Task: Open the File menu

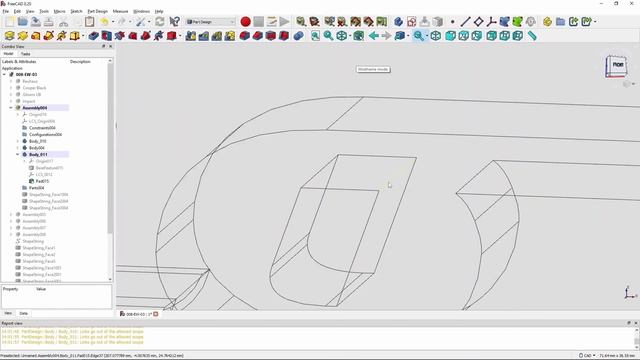Action: coord(5,11)
